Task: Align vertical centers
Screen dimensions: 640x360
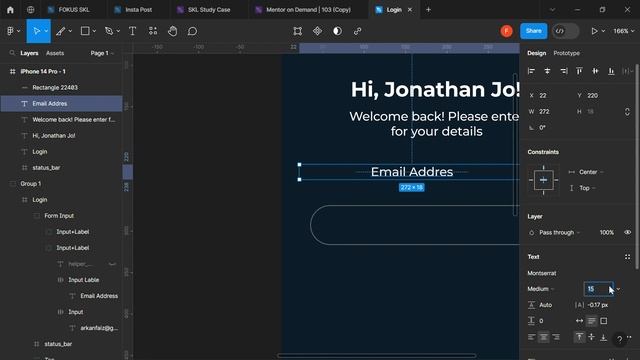Action: point(595,71)
